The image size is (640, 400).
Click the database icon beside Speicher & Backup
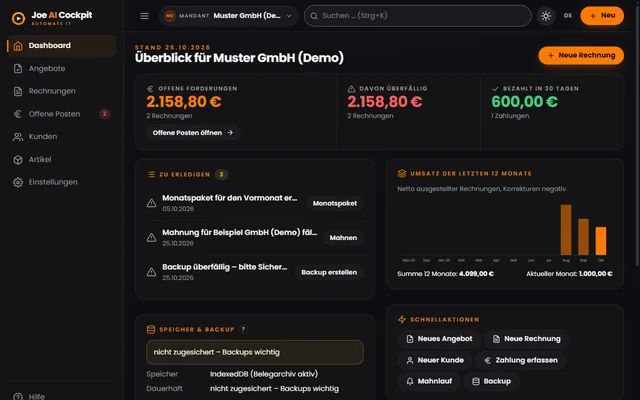[151, 329]
